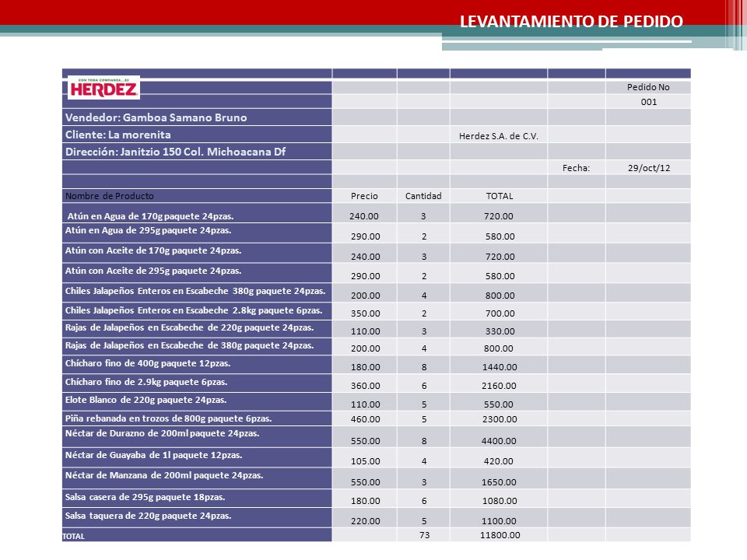Select total 1100.00 in Salsa taquera row
Image resolution: width=747 pixels, height=560 pixels.
tap(499, 521)
